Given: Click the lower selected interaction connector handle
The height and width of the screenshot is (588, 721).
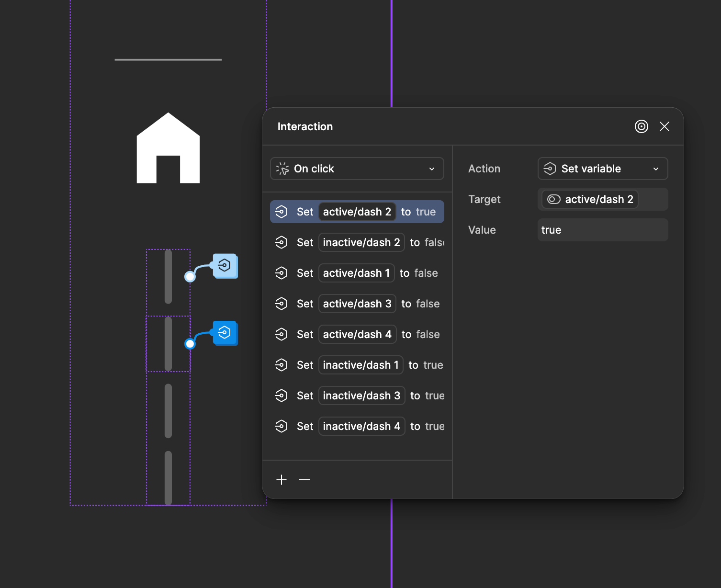Looking at the screenshot, I should 190,344.
